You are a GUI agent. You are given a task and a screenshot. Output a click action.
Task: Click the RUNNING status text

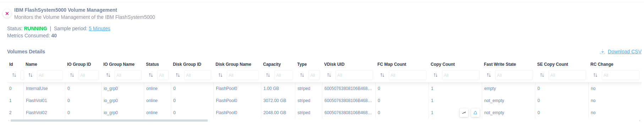(36, 28)
